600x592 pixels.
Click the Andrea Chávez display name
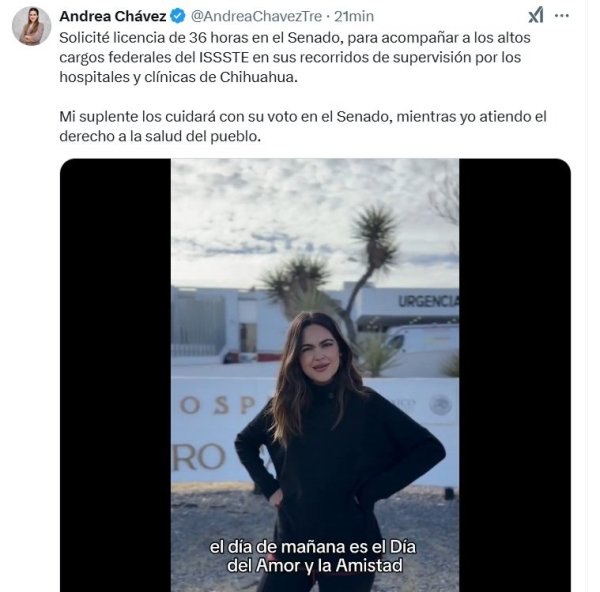113,16
